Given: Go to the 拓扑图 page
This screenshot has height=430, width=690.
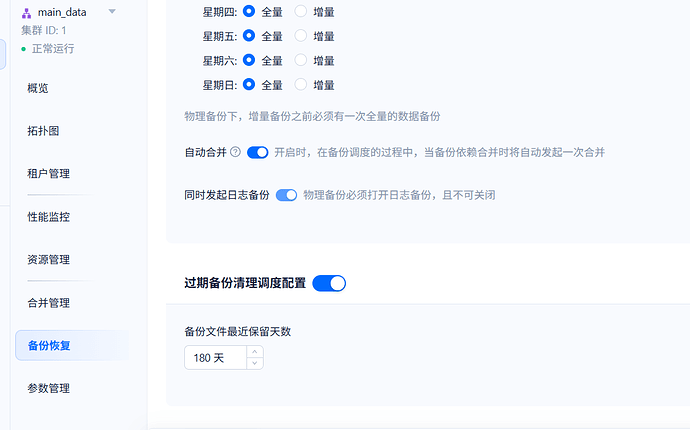Looking at the screenshot, I should point(42,131).
